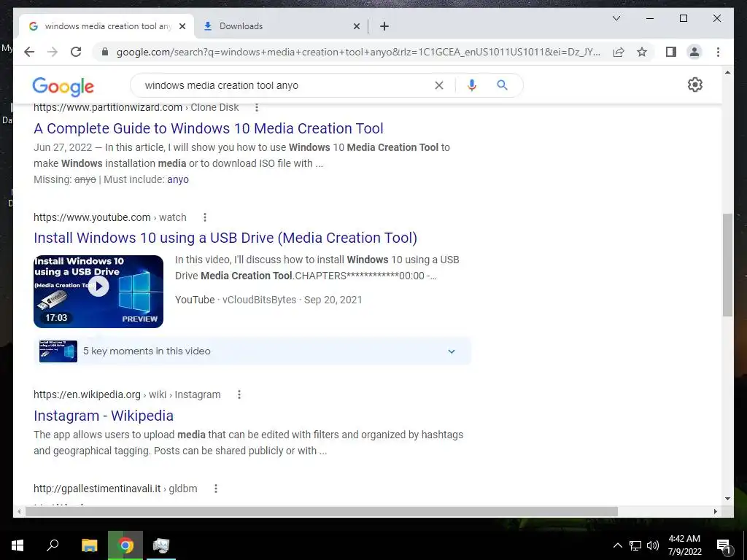This screenshot has height=560, width=747.
Task: Reload the current page
Action: point(76,52)
